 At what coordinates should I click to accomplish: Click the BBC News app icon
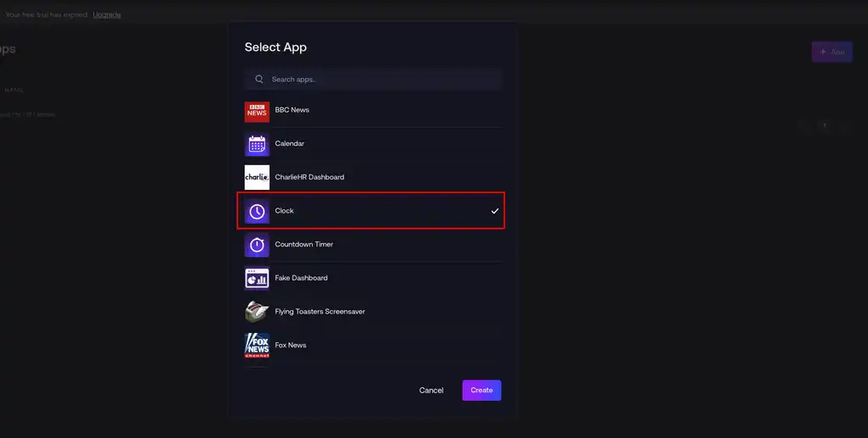click(257, 111)
